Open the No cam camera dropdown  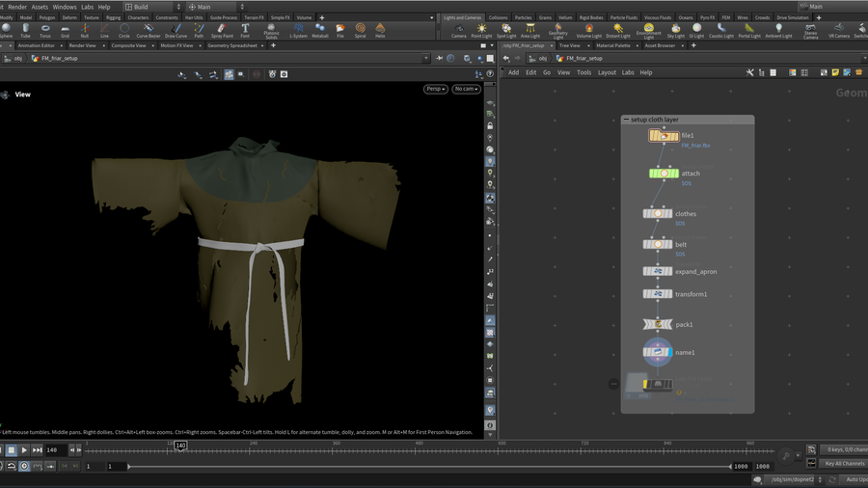pos(466,89)
